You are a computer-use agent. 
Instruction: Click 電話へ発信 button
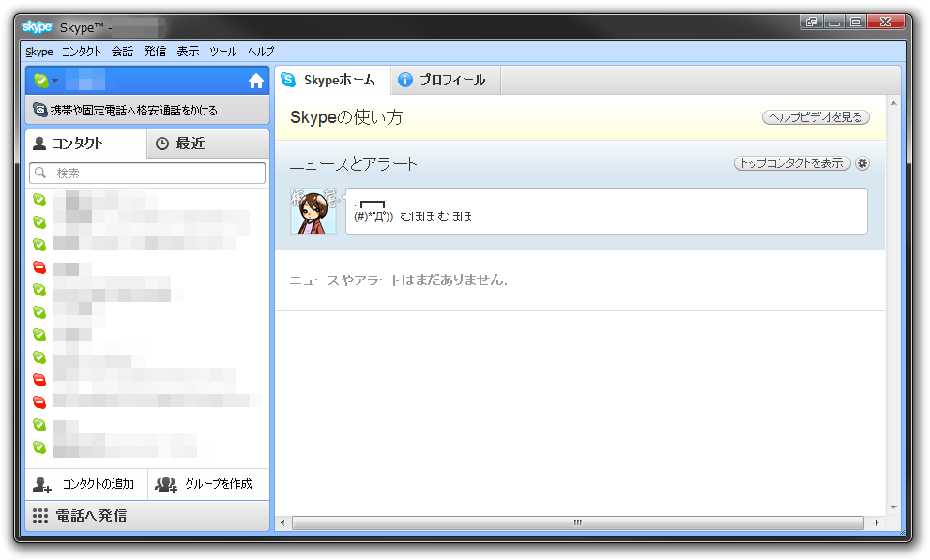point(147,516)
